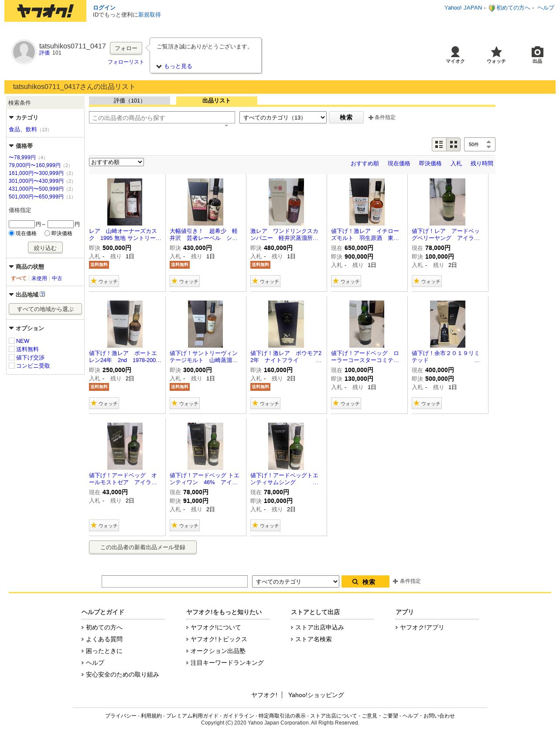Viewport: 560px width, 735px height.
Task: Click the top 検索 button
Action: (x=346, y=117)
